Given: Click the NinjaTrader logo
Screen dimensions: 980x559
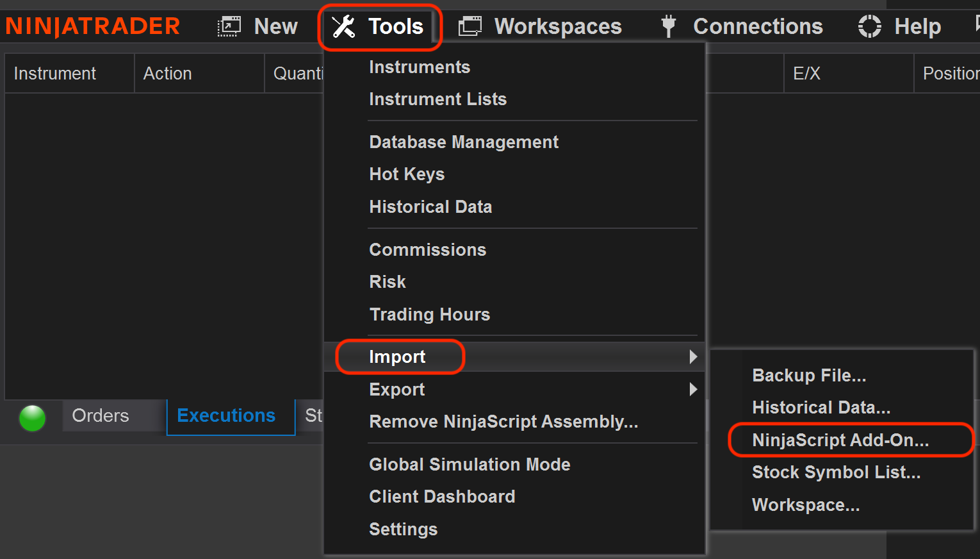Looking at the screenshot, I should 93,26.
